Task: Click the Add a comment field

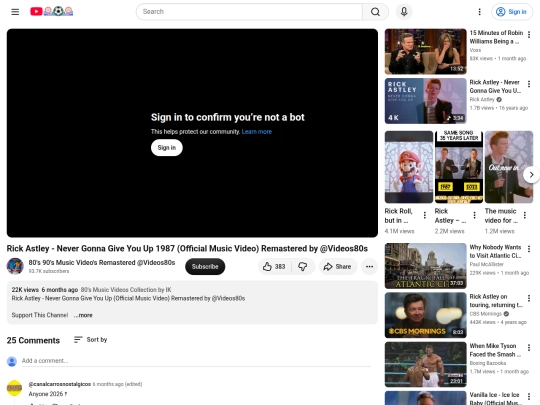Action: tap(196, 361)
